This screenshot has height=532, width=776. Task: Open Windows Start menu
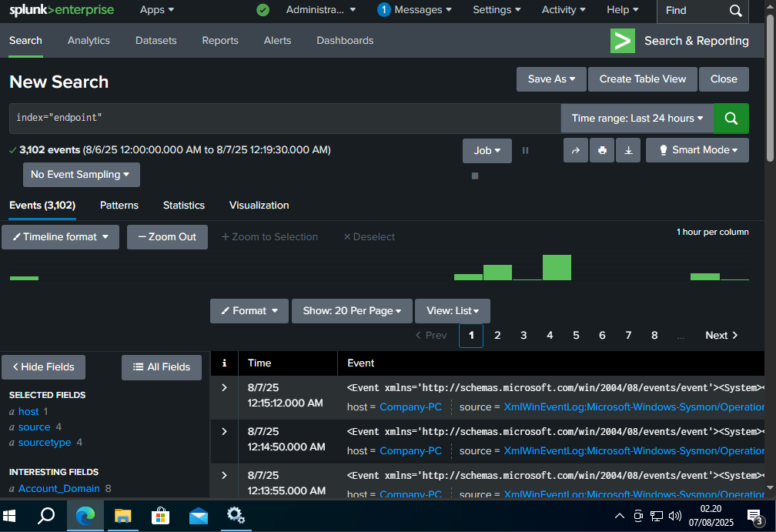click(x=9, y=516)
